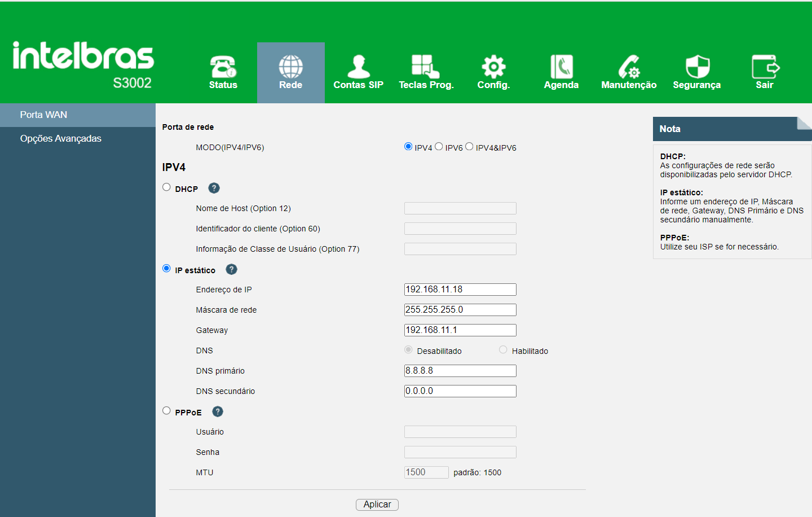Screen dimensions: 812x517
Task: Select IPV4&IPV6 mode radio button
Action: (x=469, y=146)
